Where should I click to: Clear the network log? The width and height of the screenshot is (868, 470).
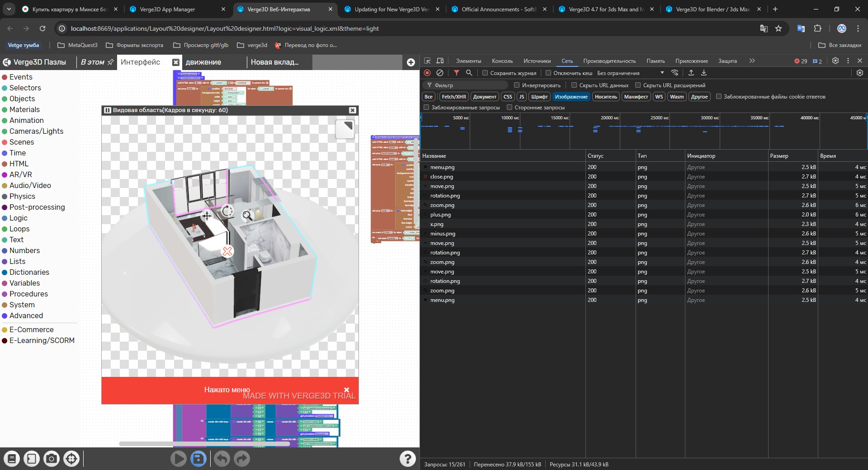point(440,73)
